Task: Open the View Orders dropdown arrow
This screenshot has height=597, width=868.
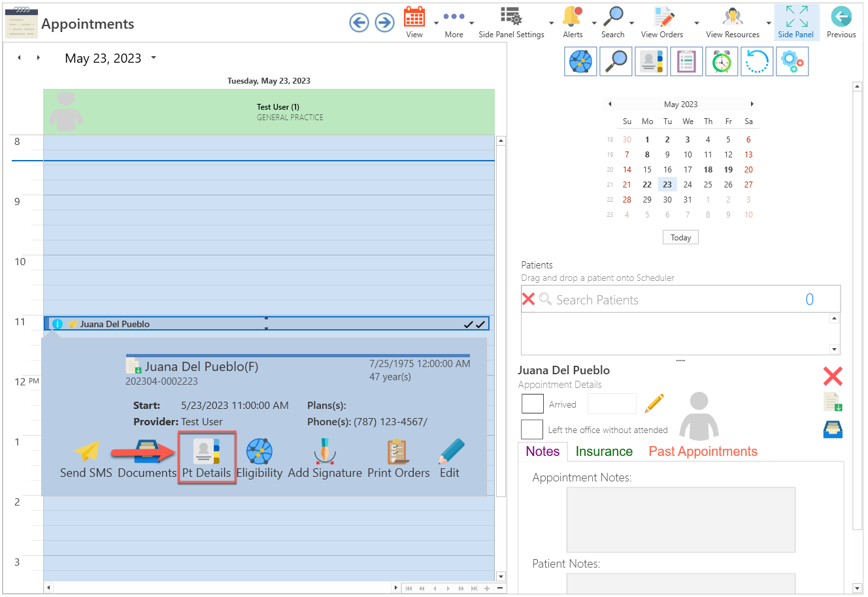Action: [x=697, y=23]
